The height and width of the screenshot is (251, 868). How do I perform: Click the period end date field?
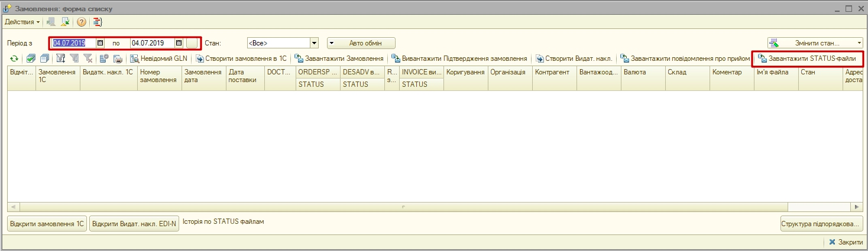(x=153, y=43)
